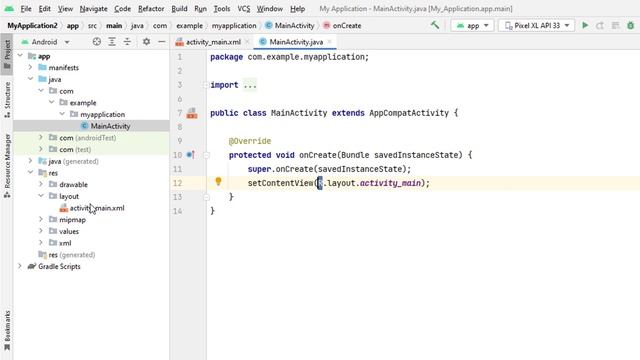Click the Make Project hammer icon
The width and height of the screenshot is (640, 360).
(435, 25)
